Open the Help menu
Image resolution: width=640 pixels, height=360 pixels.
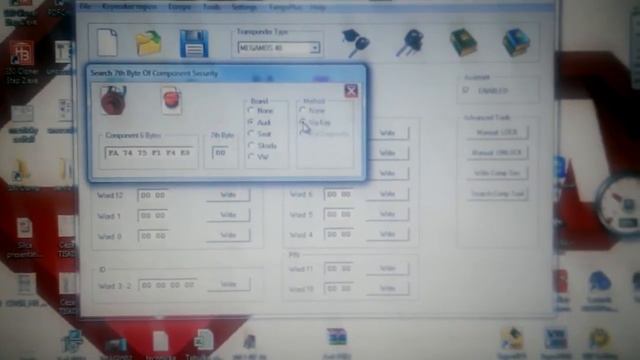[x=318, y=7]
